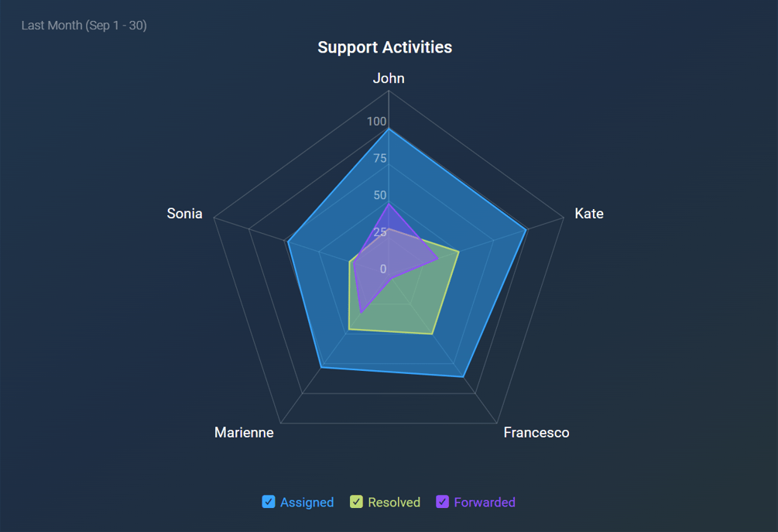The width and height of the screenshot is (778, 532).
Task: Click the purple Forwarded color swatch
Action: [443, 502]
